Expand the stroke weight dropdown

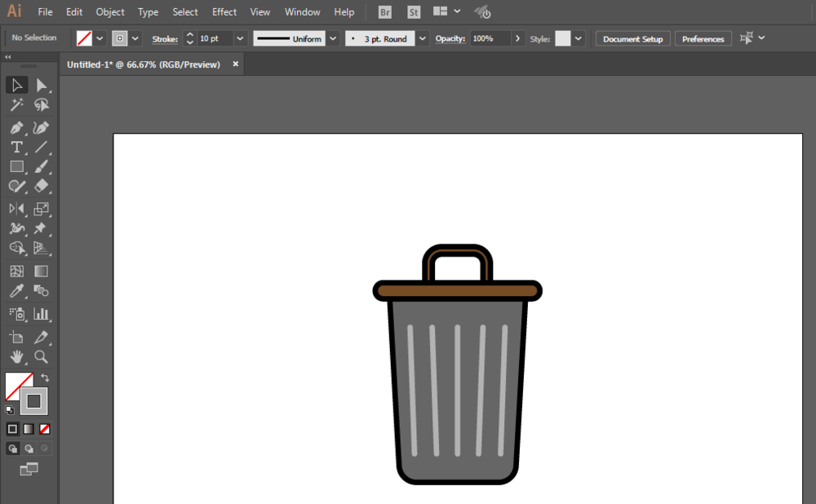[x=240, y=38]
